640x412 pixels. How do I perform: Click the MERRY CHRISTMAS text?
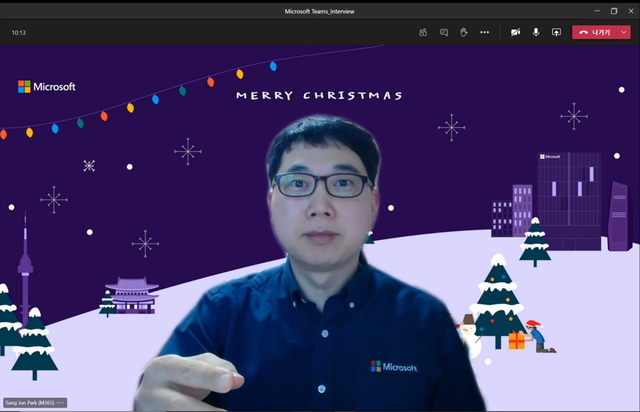tap(319, 96)
